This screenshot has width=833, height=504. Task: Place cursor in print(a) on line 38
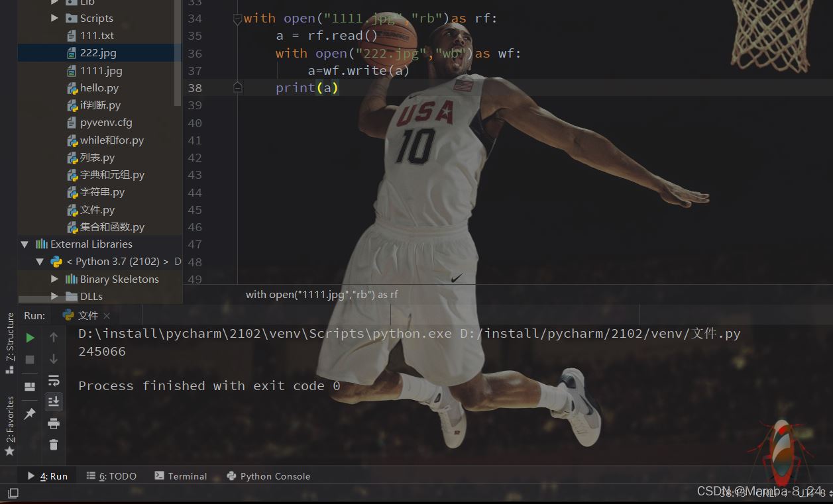[x=307, y=87]
